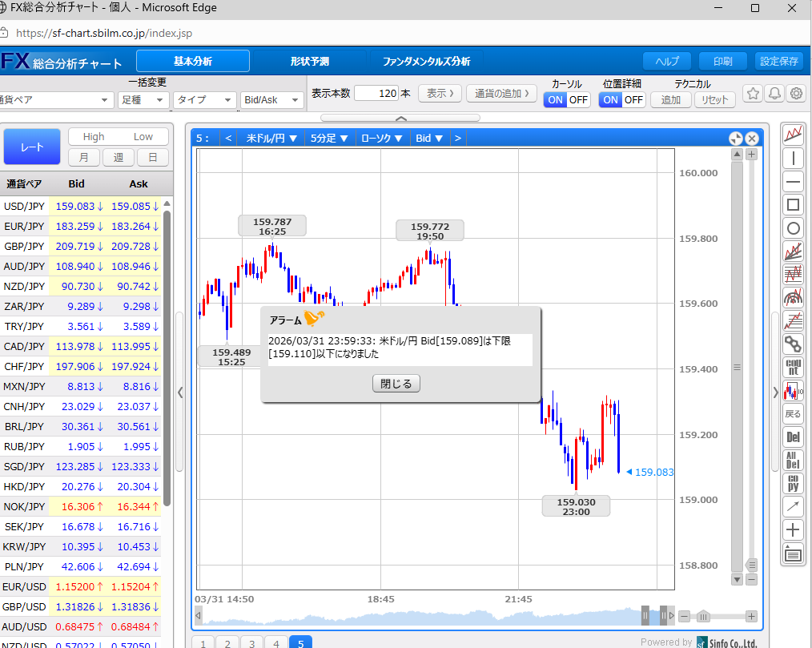Turn cursor (カーソル) OFF
This screenshot has height=648, width=812.
pos(578,100)
